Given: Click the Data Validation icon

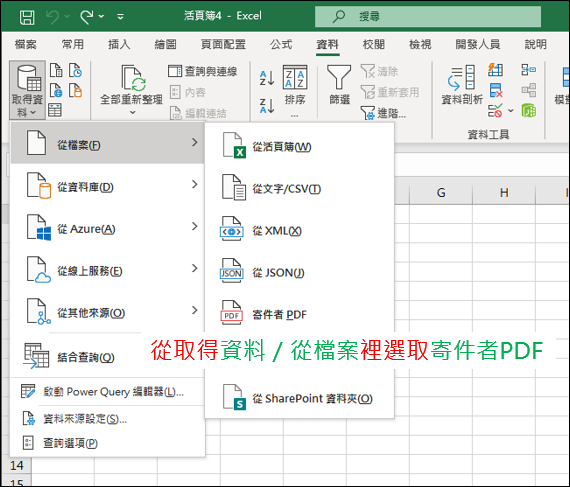Looking at the screenshot, I should point(495,110).
